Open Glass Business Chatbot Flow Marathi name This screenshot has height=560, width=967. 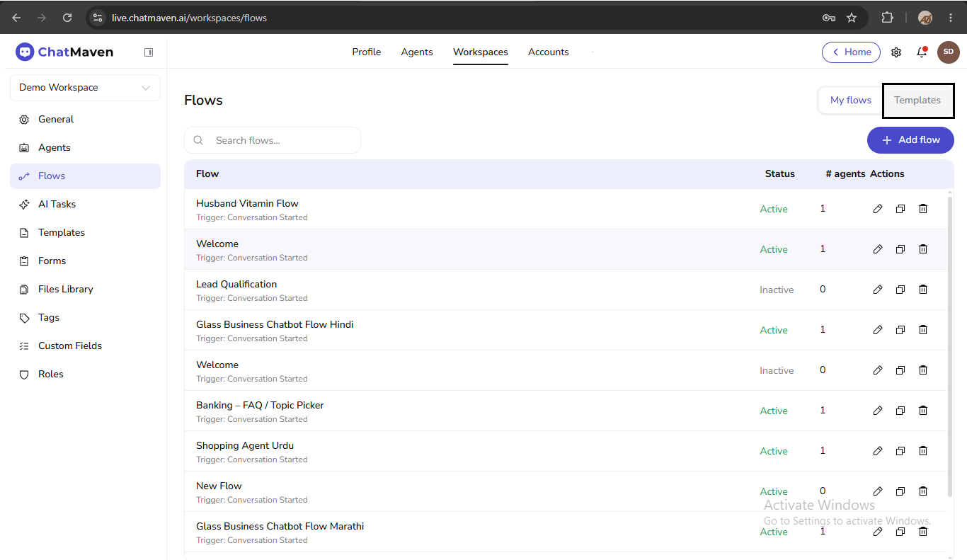pos(280,527)
